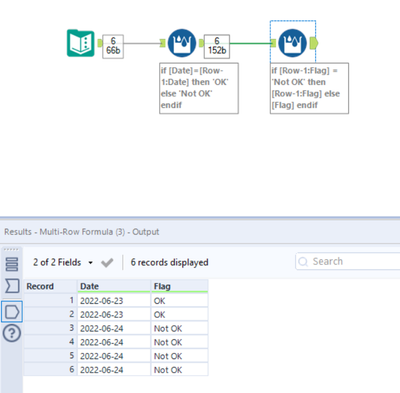This screenshot has width=400, height=393.
Task: Select the Not OK flag in record 6
Action: [x=179, y=370]
